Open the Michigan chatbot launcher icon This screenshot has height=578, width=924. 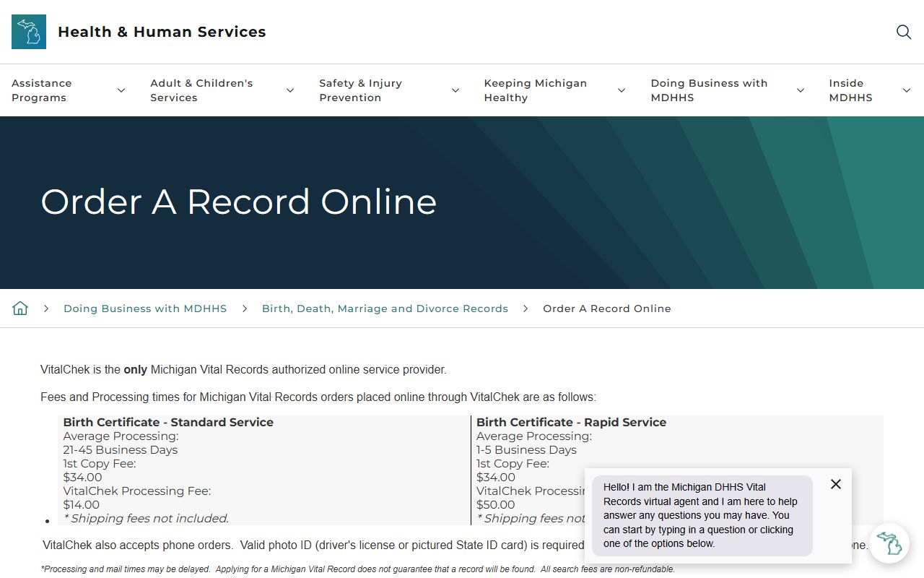[x=889, y=543]
